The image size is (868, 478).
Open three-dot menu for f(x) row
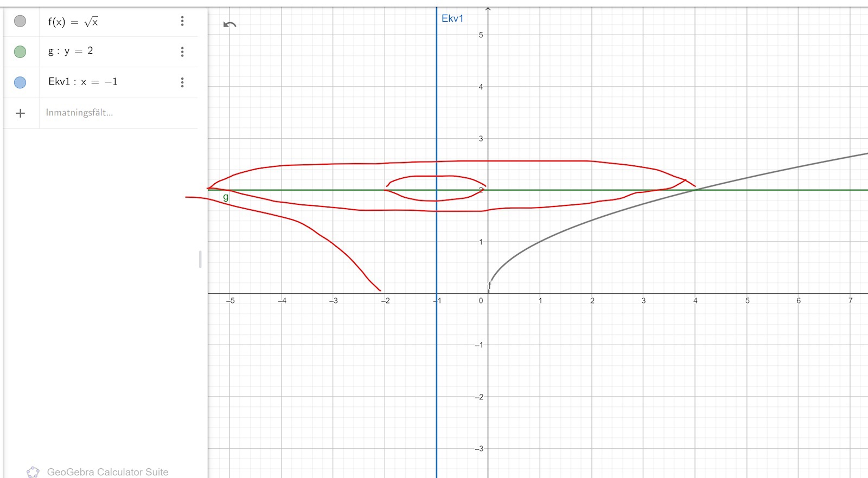tap(182, 21)
